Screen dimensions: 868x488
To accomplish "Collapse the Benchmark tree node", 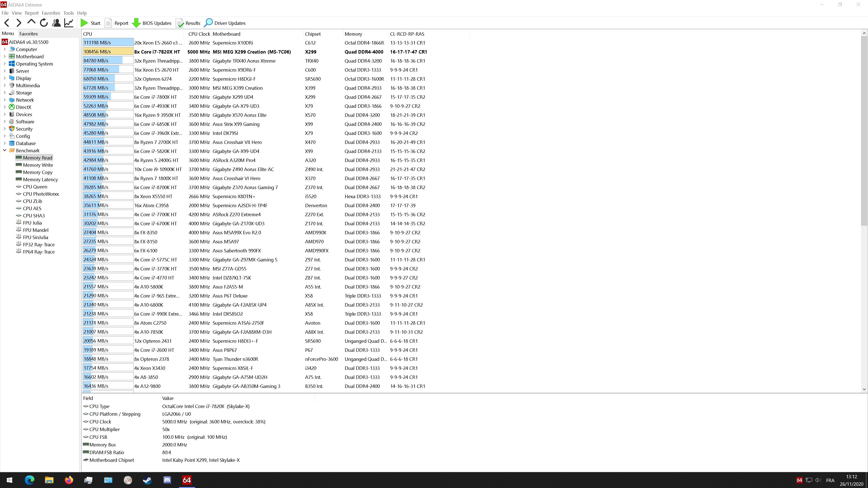I will pyautogui.click(x=5, y=150).
